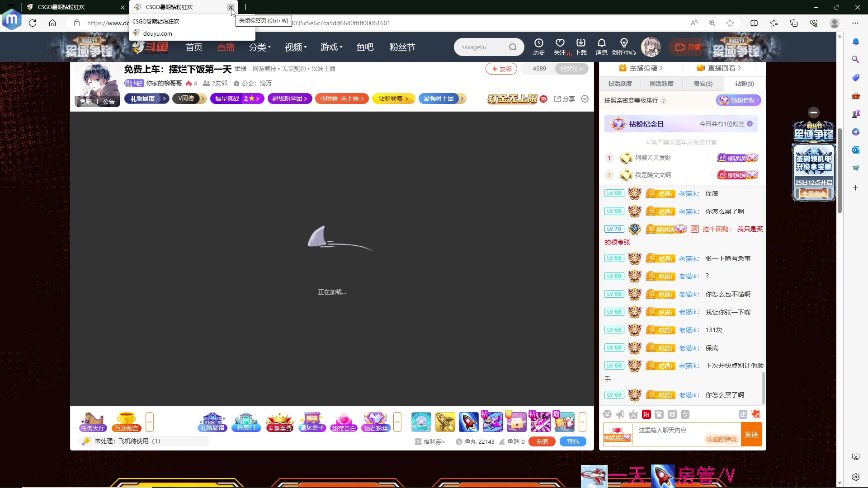Expand the 主播投稿 chevron link

(x=641, y=68)
